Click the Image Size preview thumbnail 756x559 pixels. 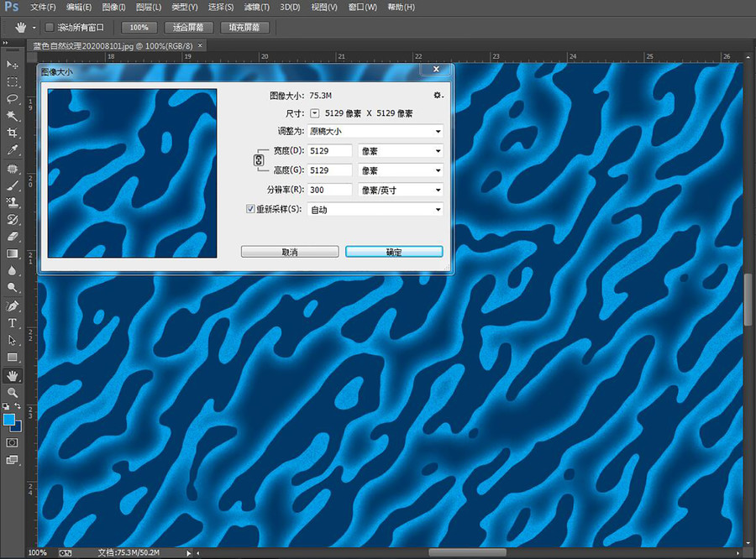click(132, 173)
